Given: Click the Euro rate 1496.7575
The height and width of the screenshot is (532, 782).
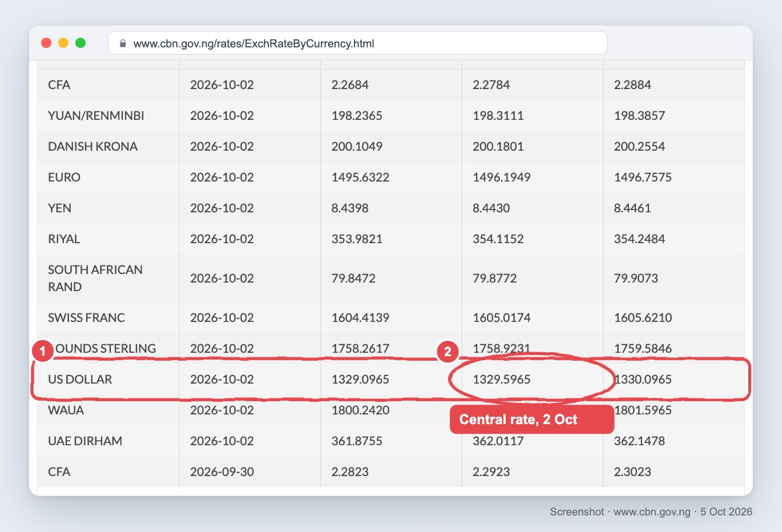Looking at the screenshot, I should point(643,178).
